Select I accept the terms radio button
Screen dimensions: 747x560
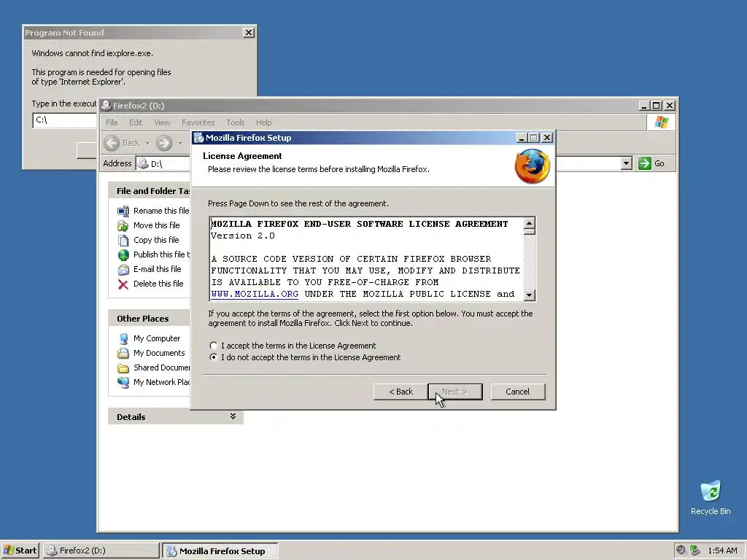pyautogui.click(x=214, y=346)
